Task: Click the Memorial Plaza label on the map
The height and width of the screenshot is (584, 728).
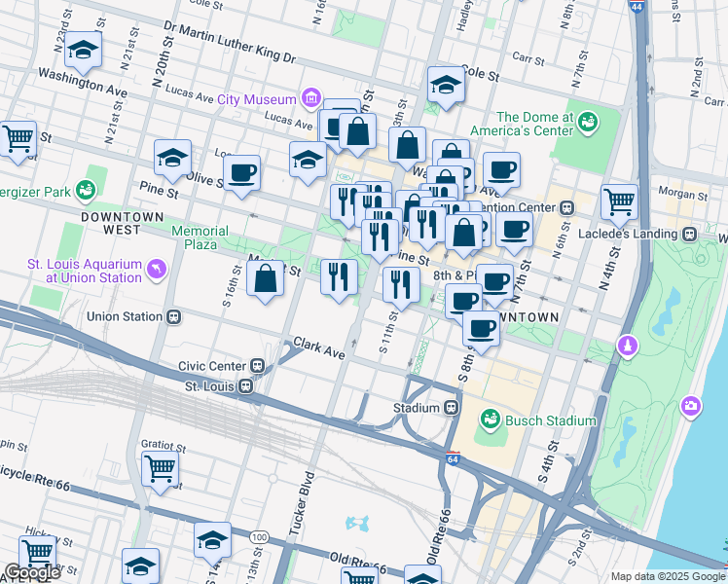Action: (x=200, y=237)
